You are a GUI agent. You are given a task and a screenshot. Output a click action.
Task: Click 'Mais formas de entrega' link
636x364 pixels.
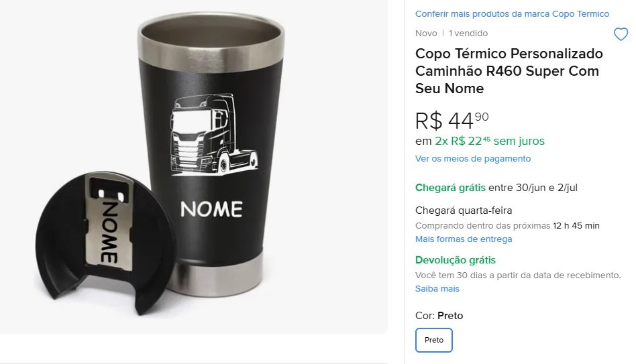coord(463,239)
